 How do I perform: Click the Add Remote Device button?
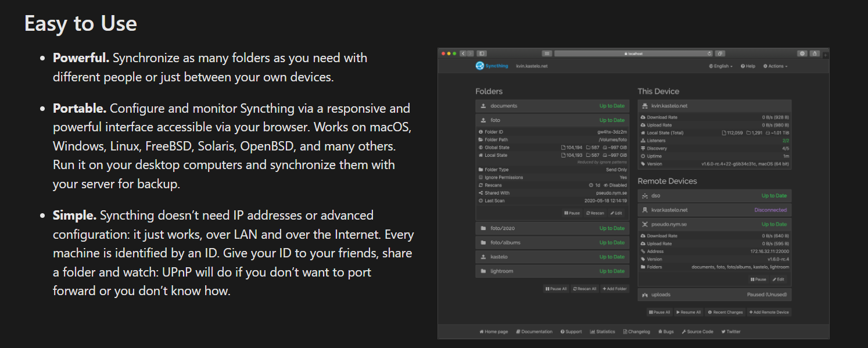(769, 312)
